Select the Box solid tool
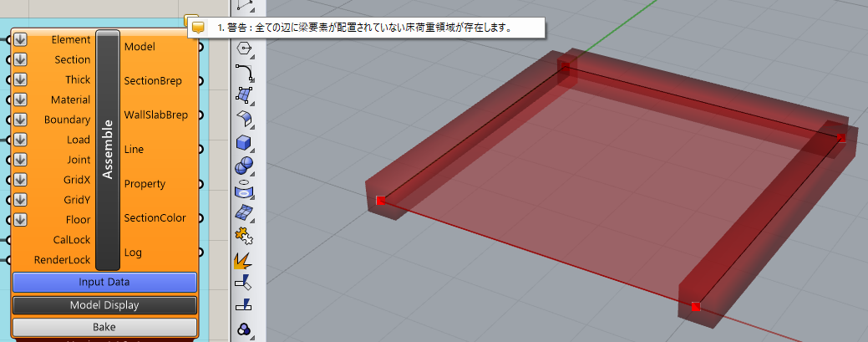 pyautogui.click(x=245, y=142)
